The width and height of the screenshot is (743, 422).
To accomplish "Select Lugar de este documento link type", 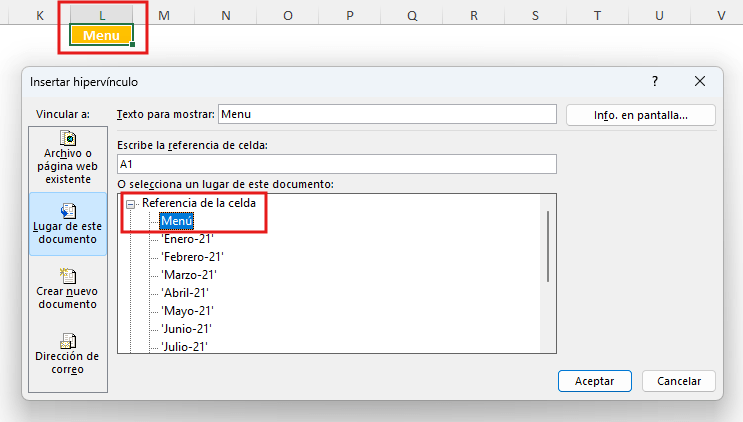I will pyautogui.click(x=68, y=224).
